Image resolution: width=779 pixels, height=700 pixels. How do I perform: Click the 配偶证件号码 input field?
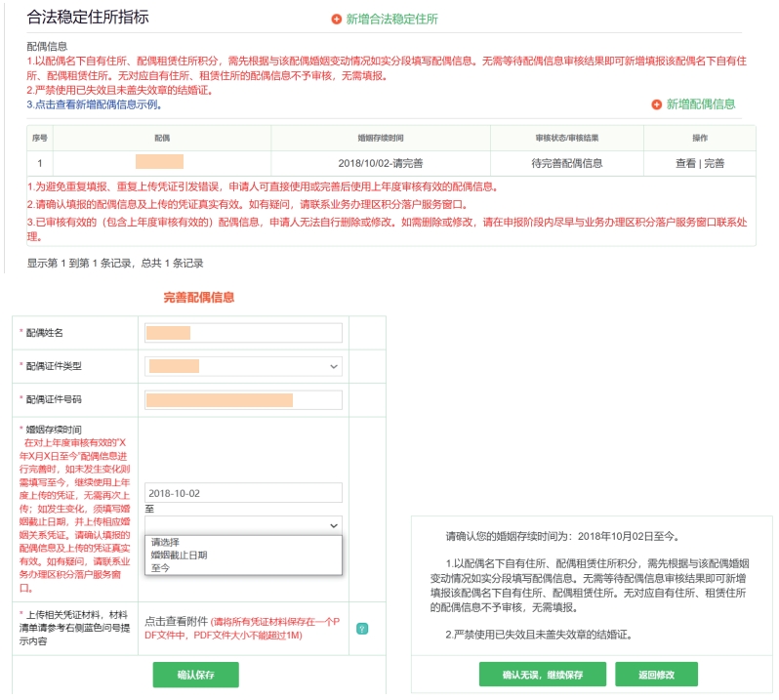coord(243,400)
